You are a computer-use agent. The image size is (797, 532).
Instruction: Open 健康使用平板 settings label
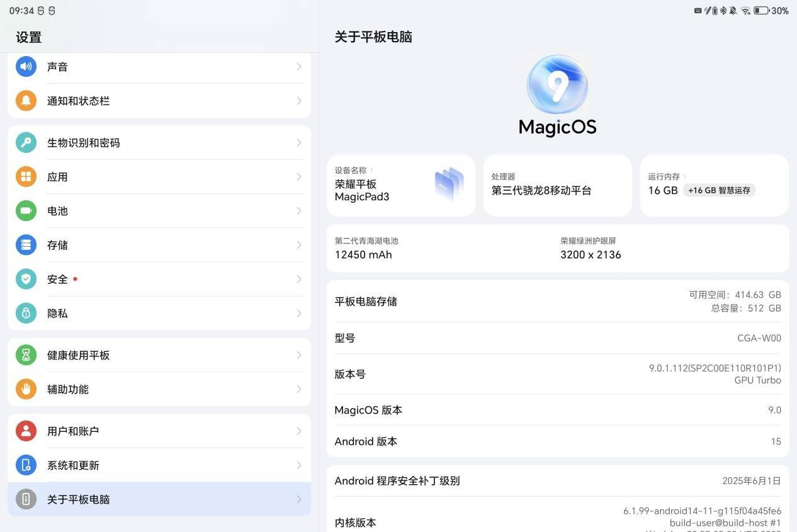click(78, 355)
